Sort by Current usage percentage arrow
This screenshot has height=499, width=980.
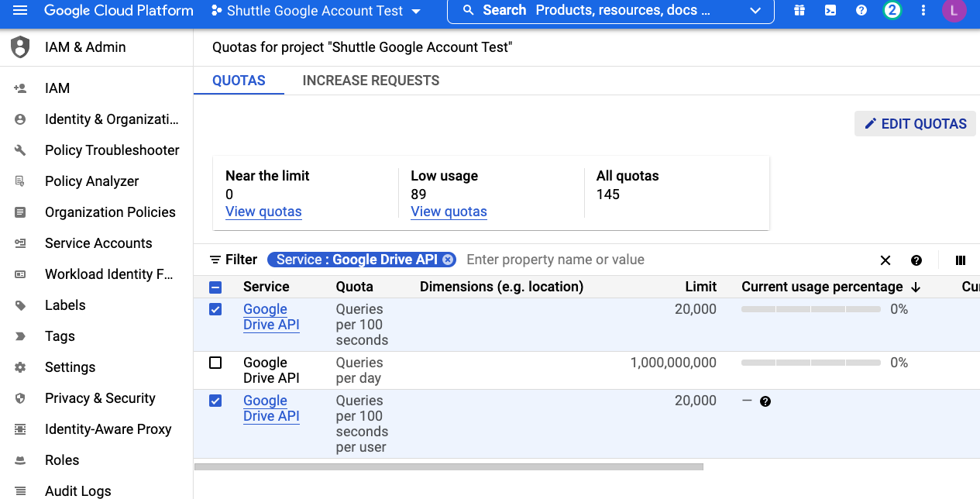tap(916, 287)
